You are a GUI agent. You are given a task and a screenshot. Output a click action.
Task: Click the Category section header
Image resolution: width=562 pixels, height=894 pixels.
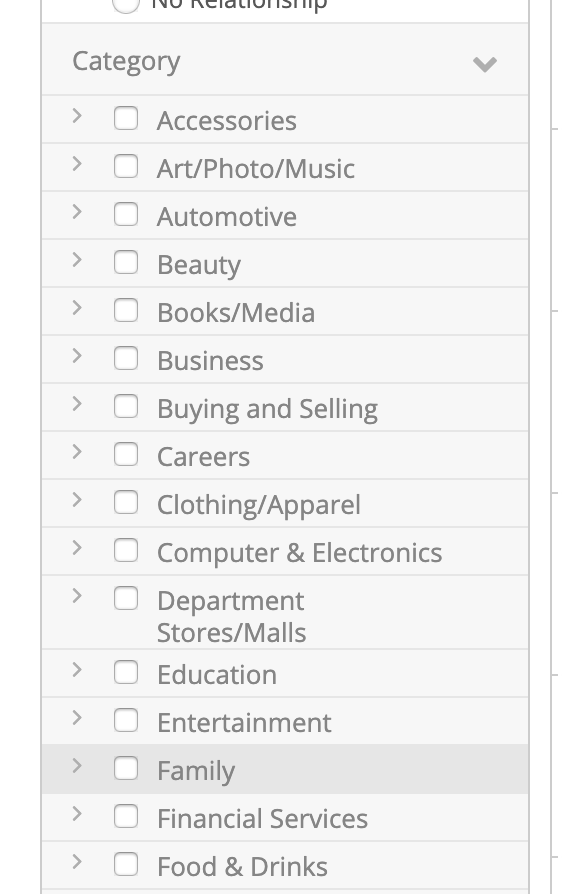[x=285, y=59]
